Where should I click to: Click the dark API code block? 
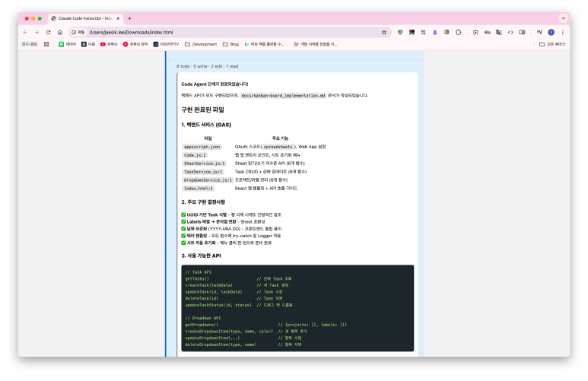(x=298, y=308)
